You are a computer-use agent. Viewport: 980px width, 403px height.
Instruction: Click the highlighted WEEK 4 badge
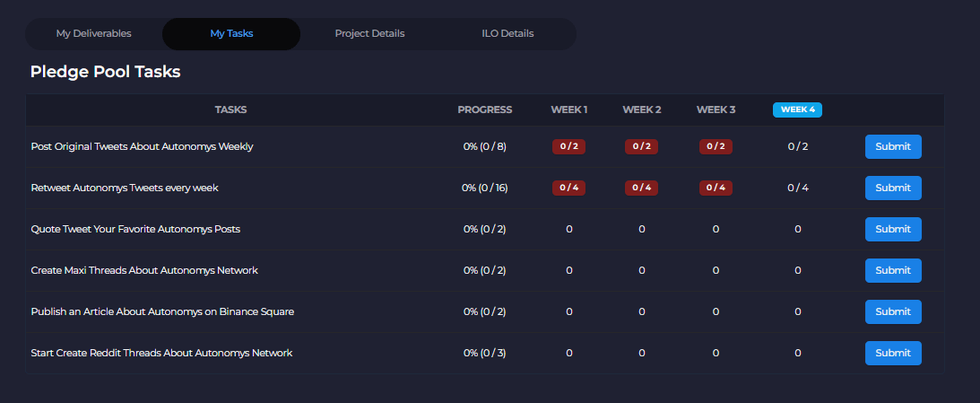coord(797,110)
